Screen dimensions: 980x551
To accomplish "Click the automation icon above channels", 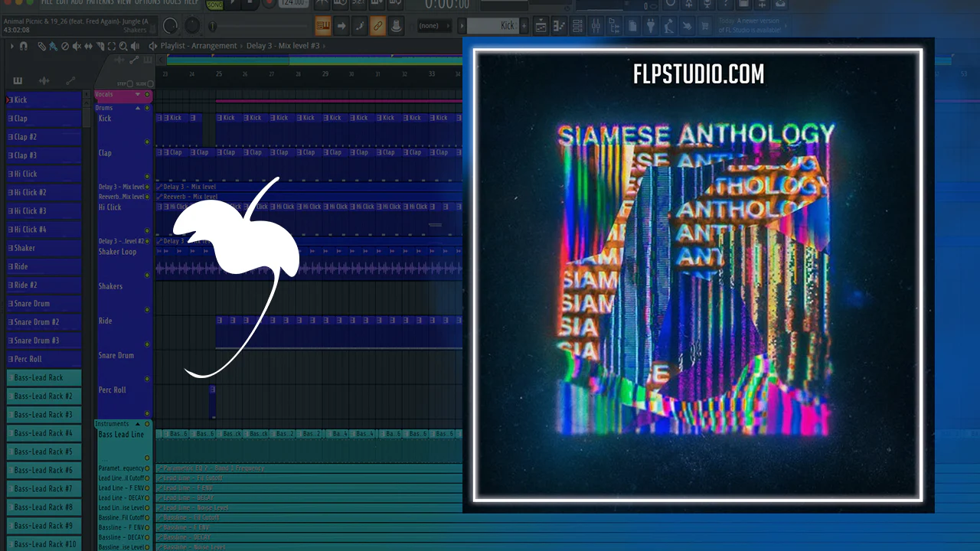I will pyautogui.click(x=70, y=80).
